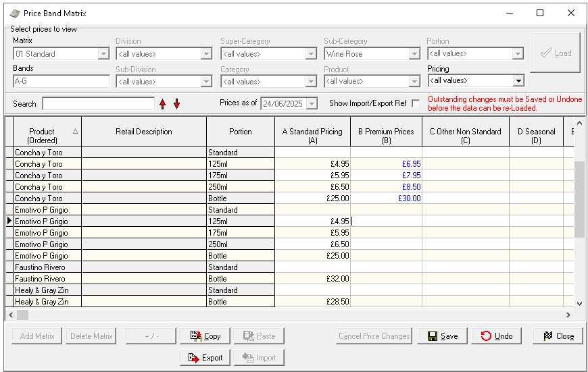
Task: Open the Pricing dropdown
Action: pyautogui.click(x=518, y=81)
